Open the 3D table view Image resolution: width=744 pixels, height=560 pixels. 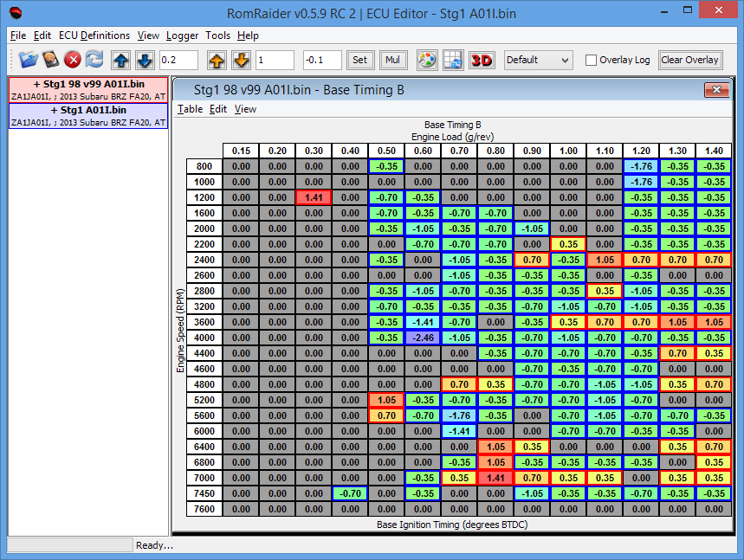[481, 60]
